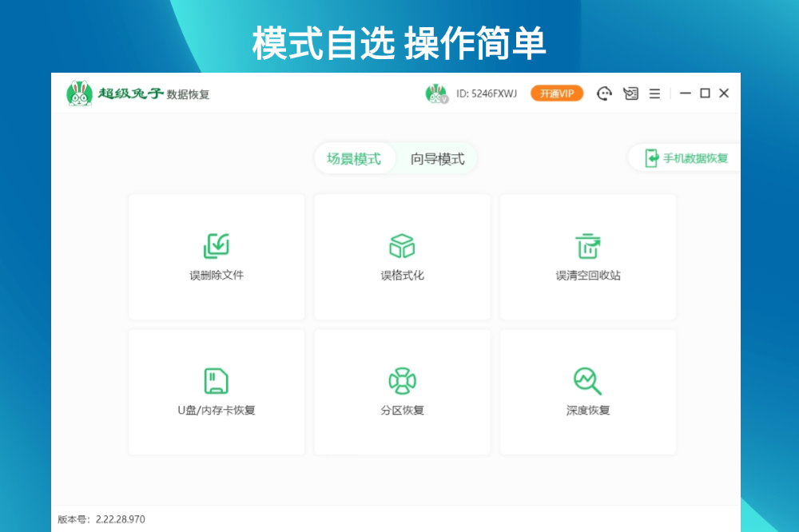
Task: Switch to 向导模式 tab
Action: click(437, 159)
